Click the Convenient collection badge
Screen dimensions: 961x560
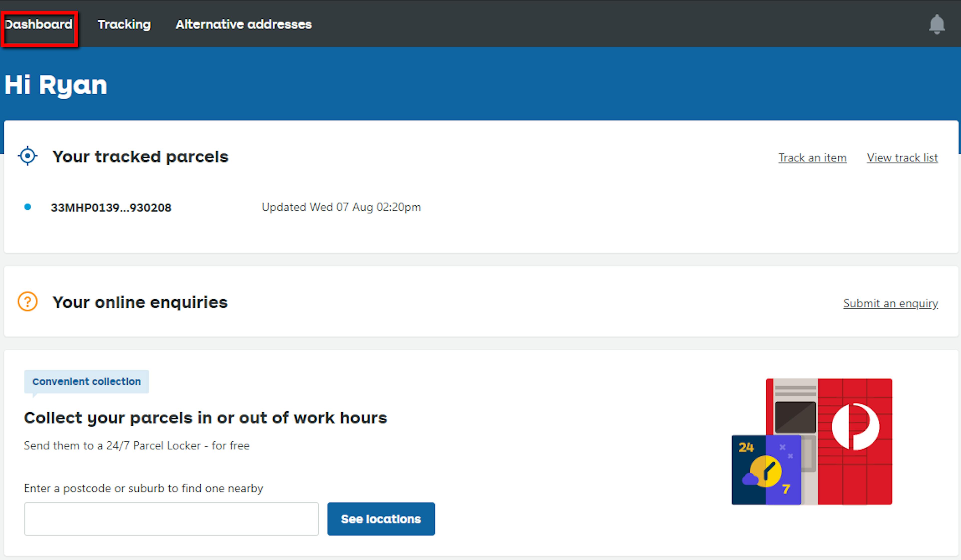point(86,381)
